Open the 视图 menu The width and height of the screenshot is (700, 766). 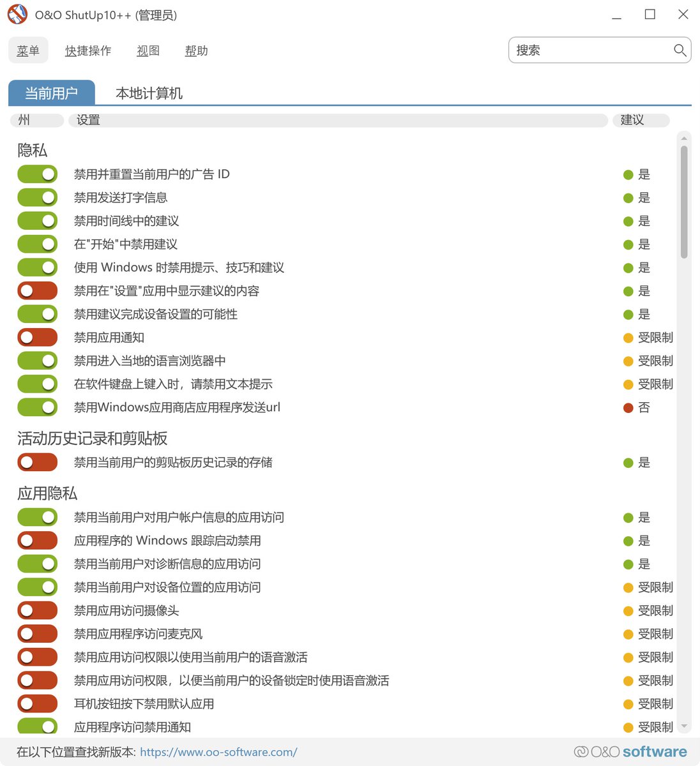pyautogui.click(x=148, y=50)
